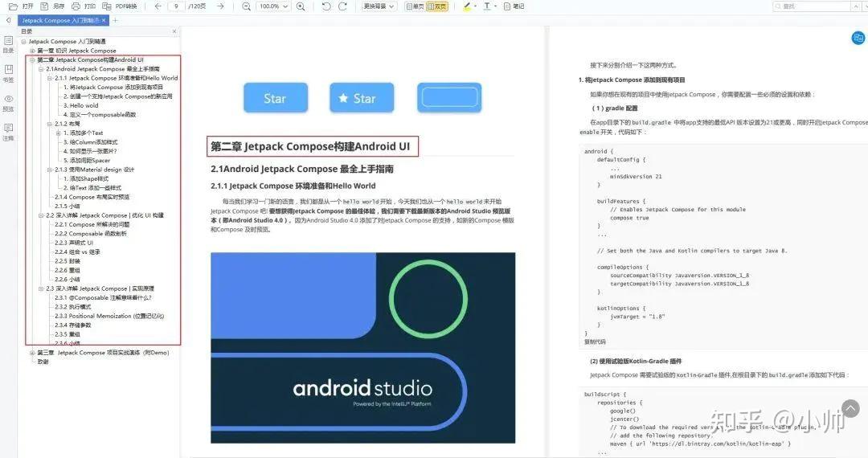This screenshot has width=868, height=458.
Task: Open outline item 2.2.3 声明式 UI
Action: pyautogui.click(x=74, y=243)
